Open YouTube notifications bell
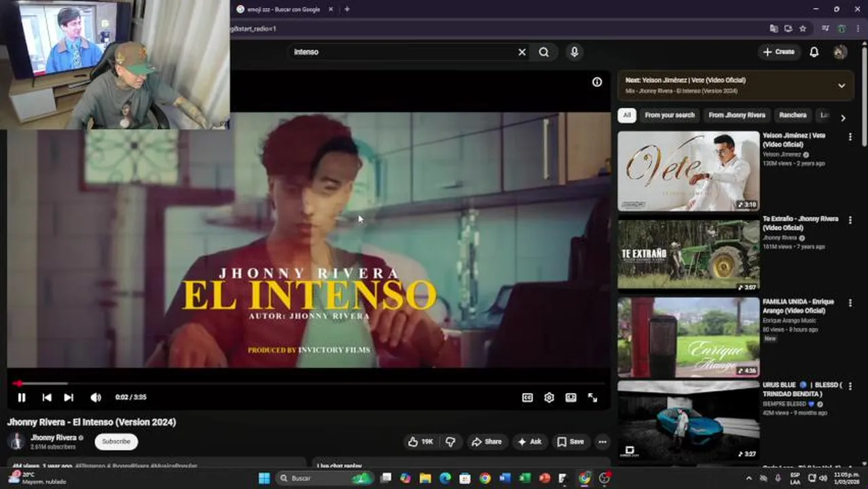868x489 pixels. pos(814,52)
